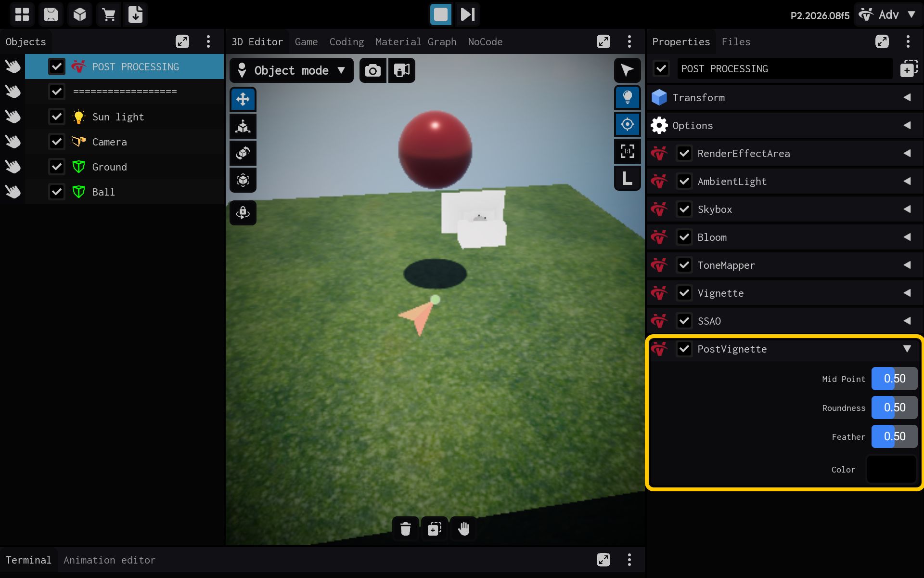Screen dimensions: 924x578
Task: Click the focus target icon
Action: (628, 124)
